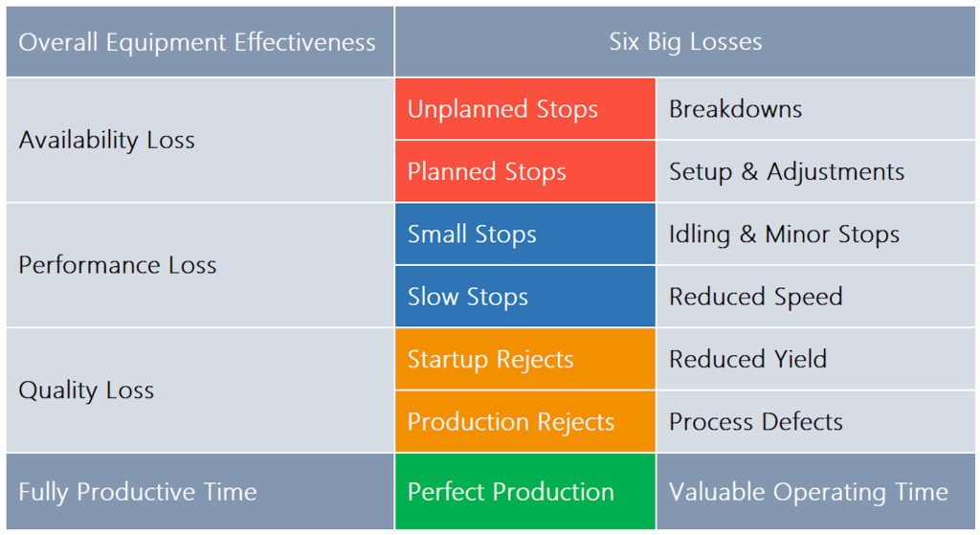This screenshot has height=535, width=980.
Task: Click the red Unplanned Stops cell
Action: point(525,109)
